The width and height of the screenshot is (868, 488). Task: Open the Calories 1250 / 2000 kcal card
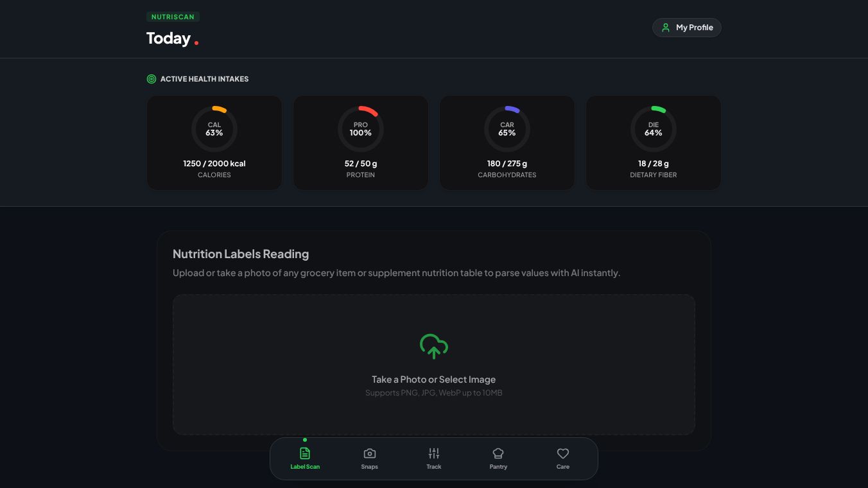point(214,143)
